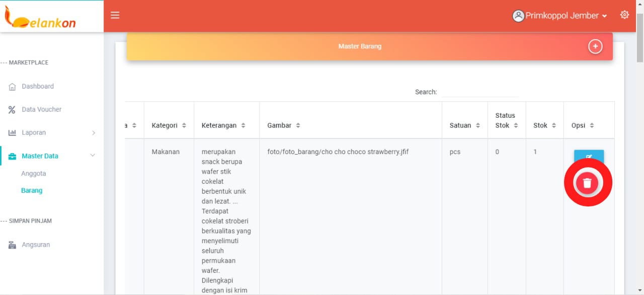This screenshot has height=295, width=644.
Task: Click the blue edit item button
Action: coord(589,156)
